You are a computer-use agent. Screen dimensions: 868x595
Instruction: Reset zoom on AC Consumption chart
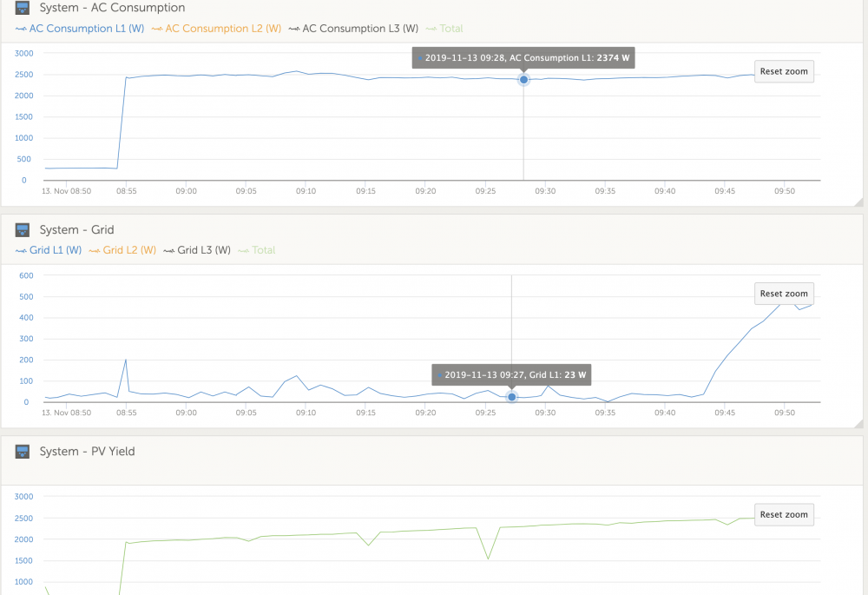[784, 71]
